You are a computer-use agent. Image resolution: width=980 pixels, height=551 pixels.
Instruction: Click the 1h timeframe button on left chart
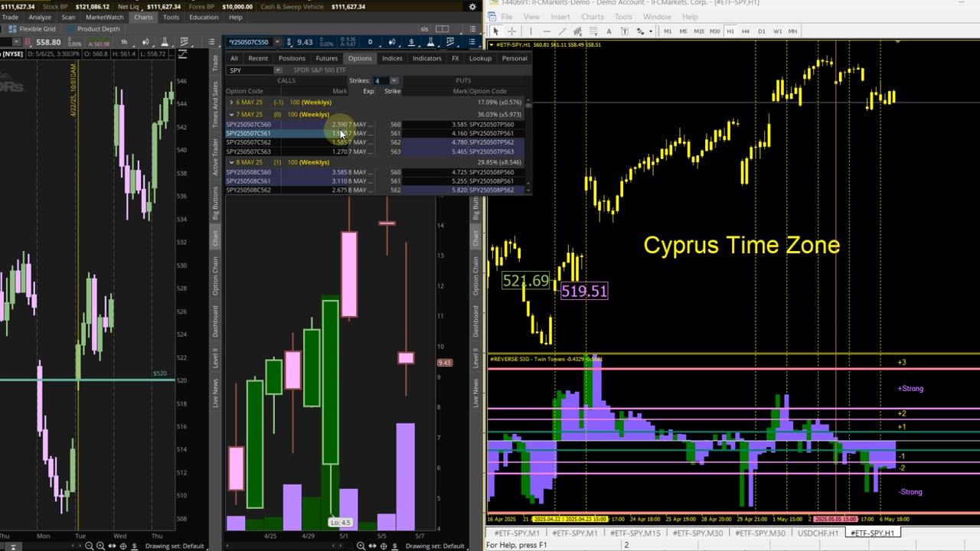124,42
